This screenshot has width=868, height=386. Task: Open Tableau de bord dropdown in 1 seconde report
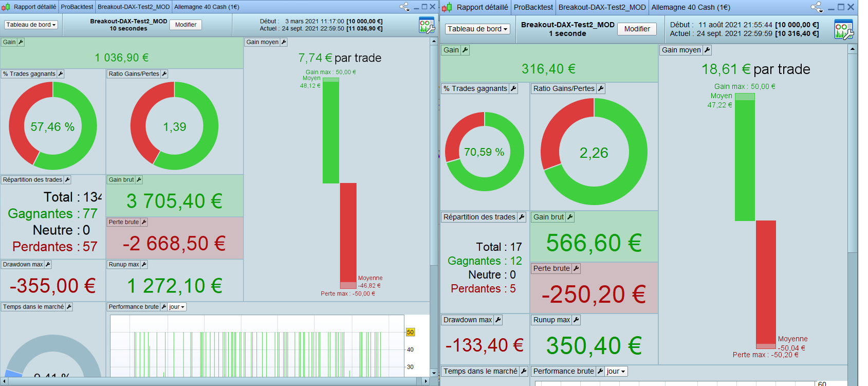477,29
